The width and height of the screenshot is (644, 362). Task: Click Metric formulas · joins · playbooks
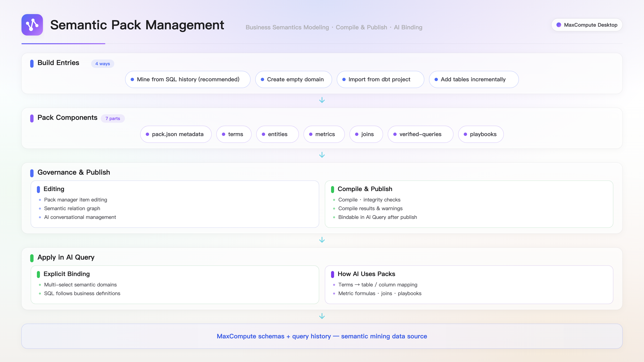(380, 293)
